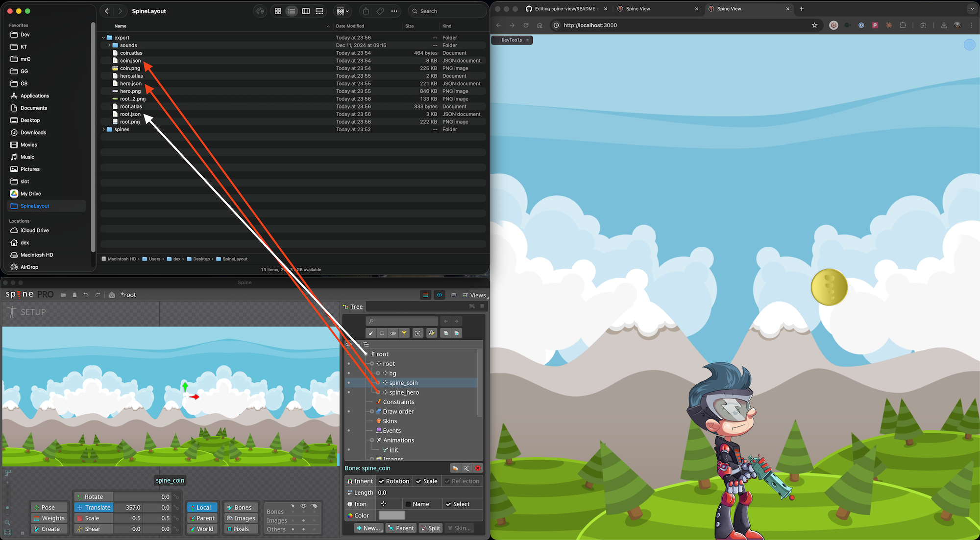Enable the Name checkbox for the bone icon

point(408,504)
